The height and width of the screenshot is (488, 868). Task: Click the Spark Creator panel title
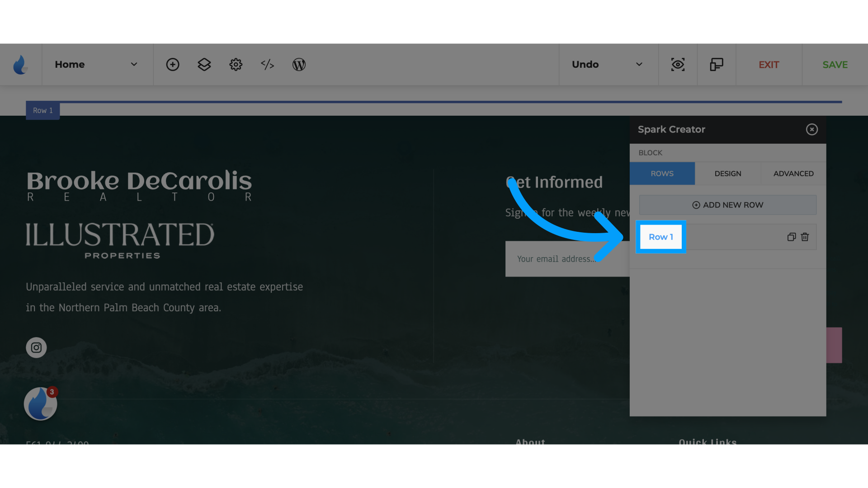[x=671, y=130]
